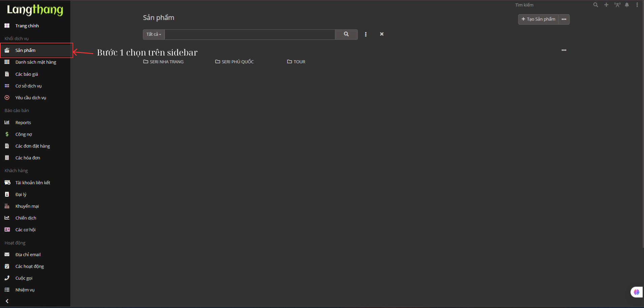
Task: Open the list options ellipsis above the folders
Action: (x=564, y=50)
